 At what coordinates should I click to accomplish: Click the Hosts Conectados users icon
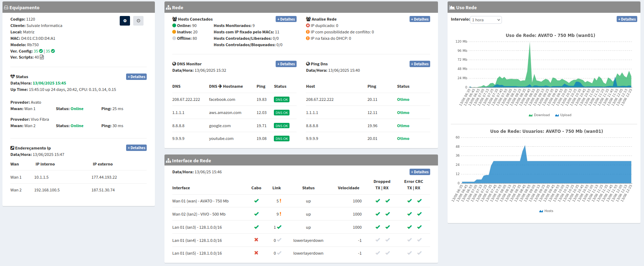pos(175,19)
